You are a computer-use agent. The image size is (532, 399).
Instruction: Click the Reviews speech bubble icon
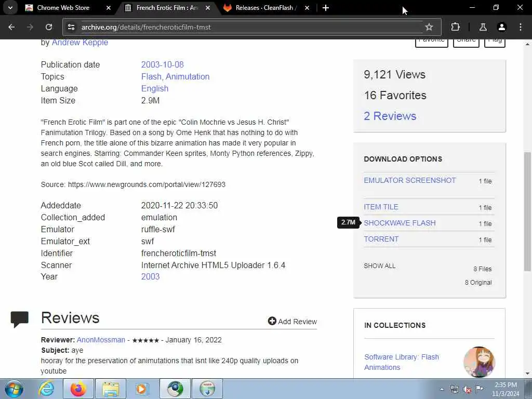point(20,320)
